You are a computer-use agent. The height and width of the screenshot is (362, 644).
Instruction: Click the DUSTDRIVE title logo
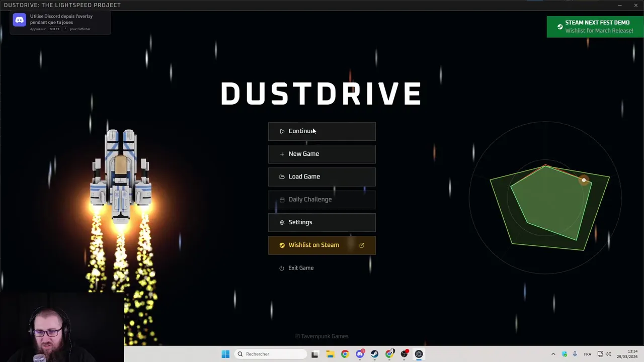321,94
